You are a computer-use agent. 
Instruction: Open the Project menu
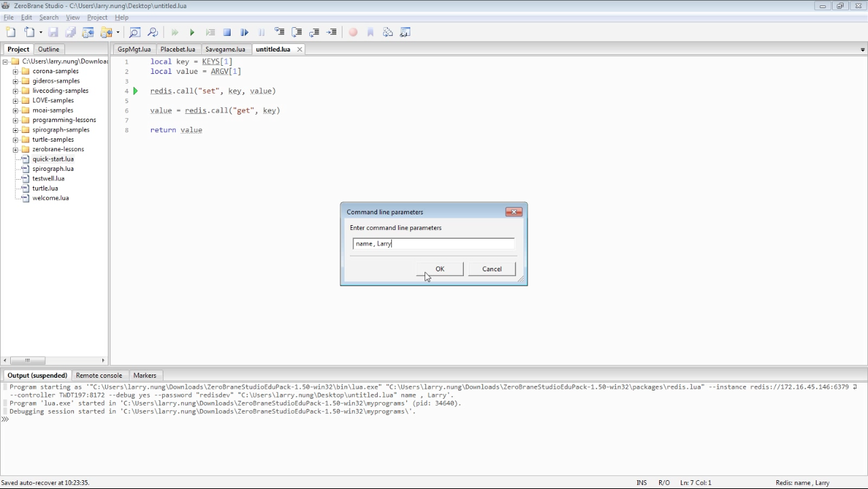point(97,17)
